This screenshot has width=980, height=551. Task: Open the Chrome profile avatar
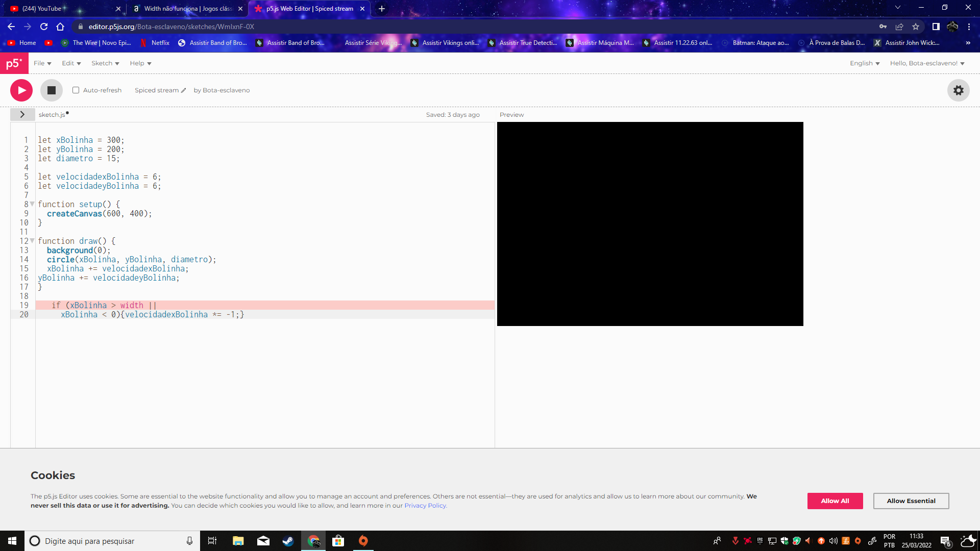click(x=952, y=27)
